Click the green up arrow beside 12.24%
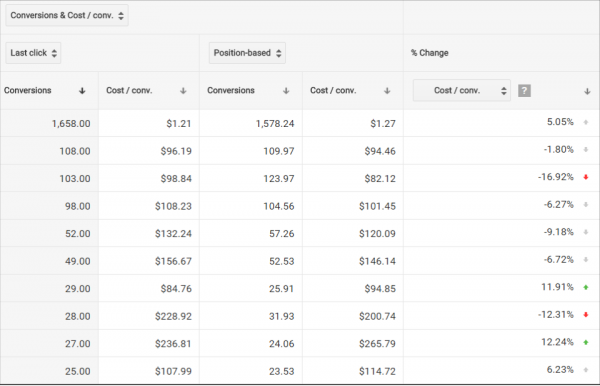The height and width of the screenshot is (386, 600). (x=585, y=342)
